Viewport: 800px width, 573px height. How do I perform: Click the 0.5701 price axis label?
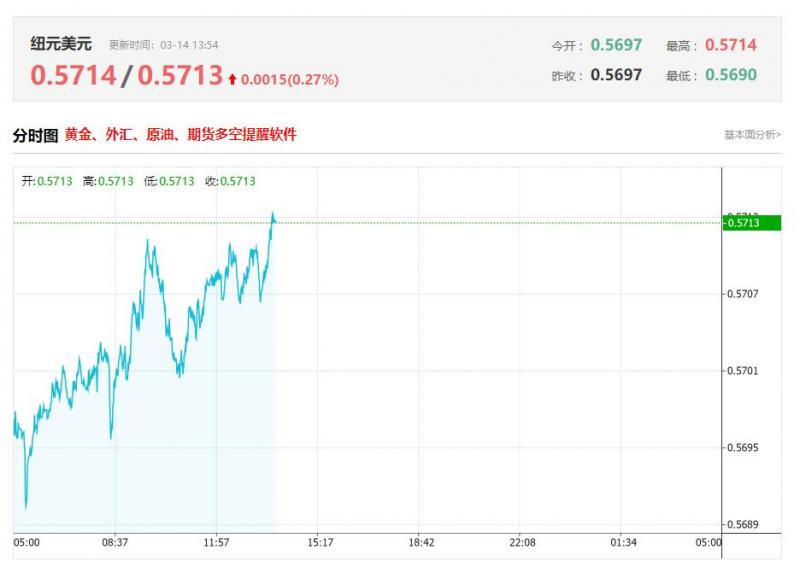[x=742, y=371]
